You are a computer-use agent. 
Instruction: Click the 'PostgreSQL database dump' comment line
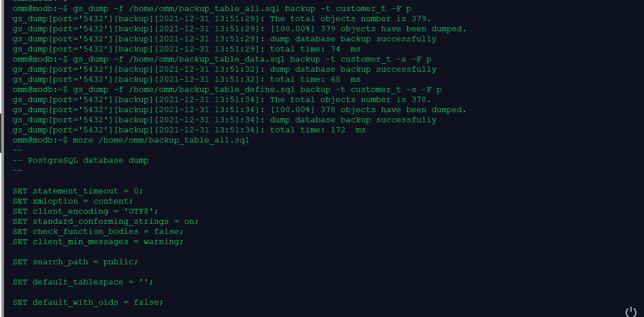[81, 160]
